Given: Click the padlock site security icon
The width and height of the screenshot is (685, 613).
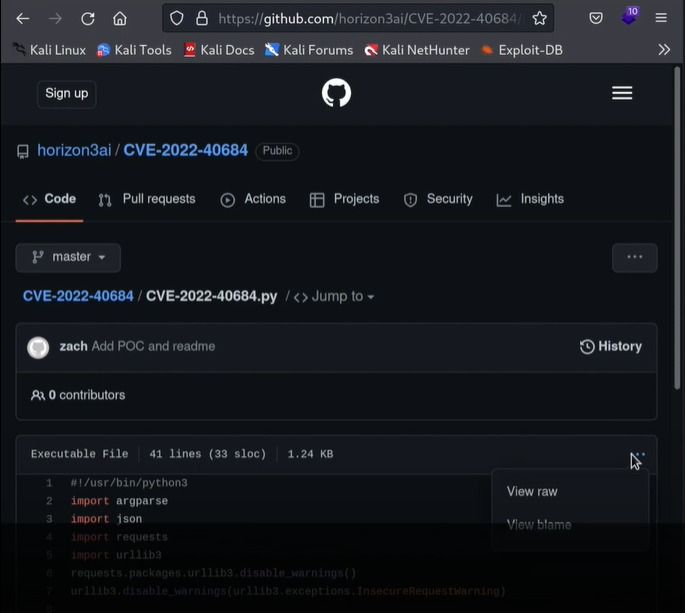Looking at the screenshot, I should pyautogui.click(x=201, y=18).
